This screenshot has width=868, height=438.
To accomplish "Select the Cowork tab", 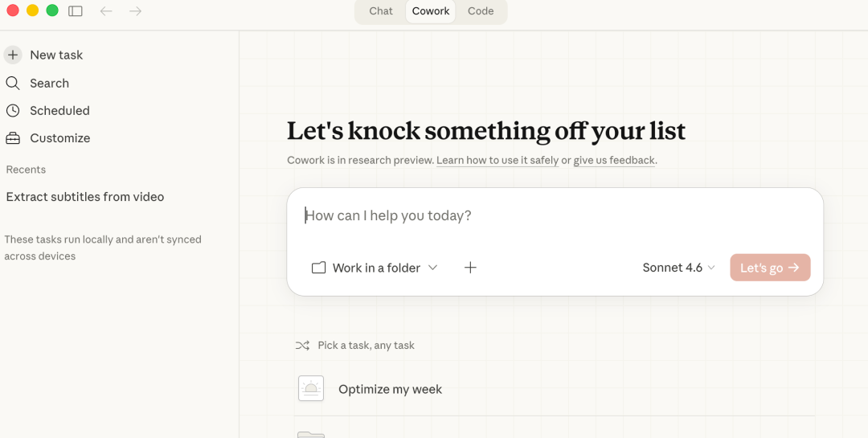I will click(431, 11).
